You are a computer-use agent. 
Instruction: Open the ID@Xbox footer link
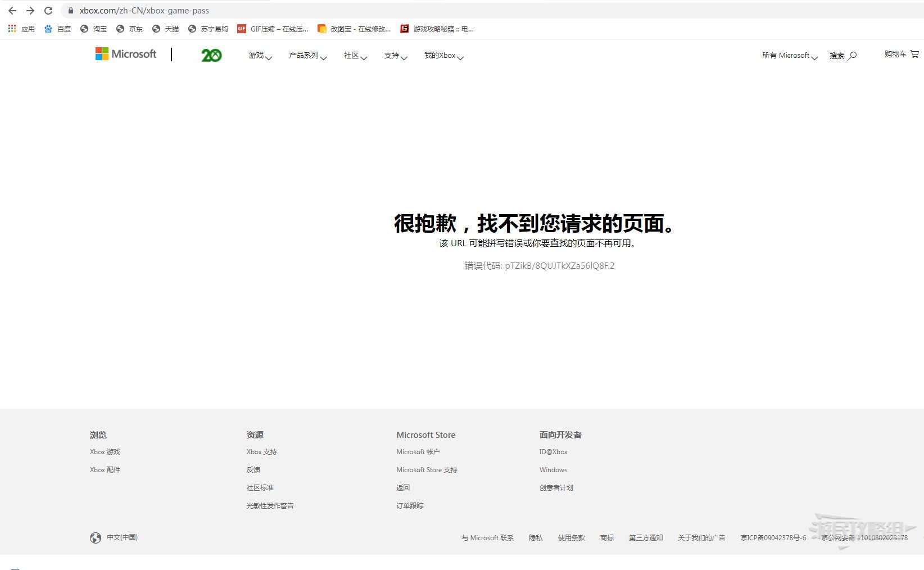(554, 452)
